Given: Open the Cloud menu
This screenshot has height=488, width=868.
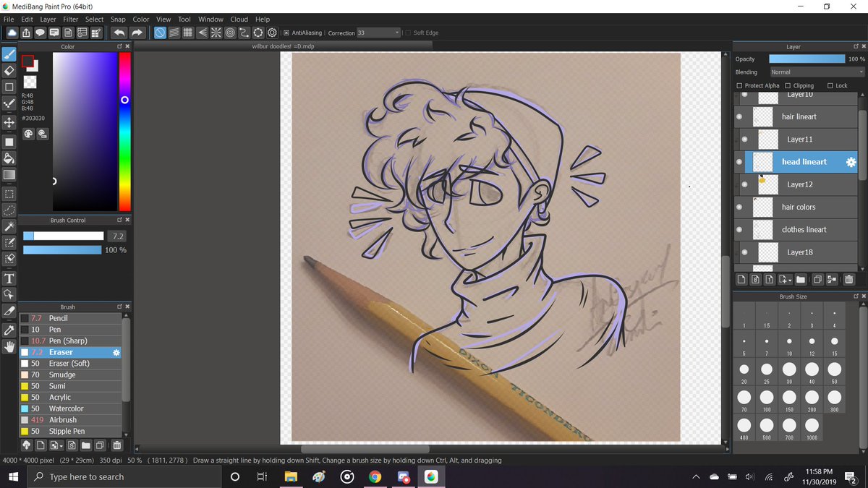Looking at the screenshot, I should click(239, 20).
